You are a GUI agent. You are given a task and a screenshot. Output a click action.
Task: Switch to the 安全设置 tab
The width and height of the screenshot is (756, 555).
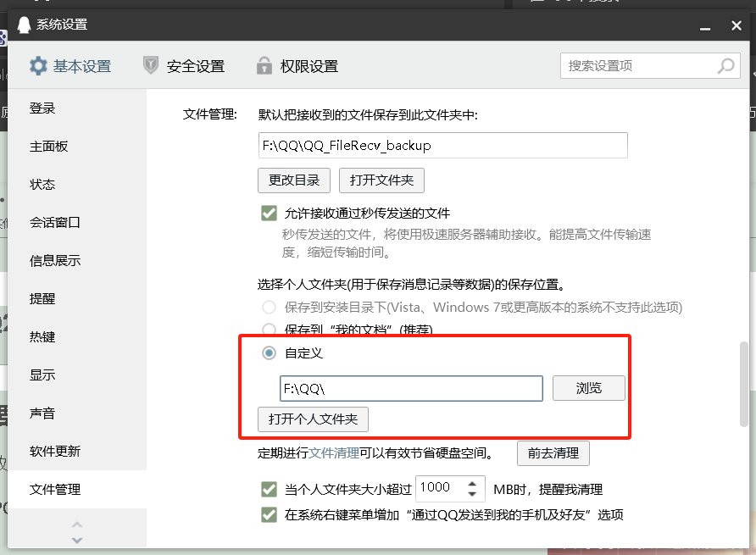[184, 66]
